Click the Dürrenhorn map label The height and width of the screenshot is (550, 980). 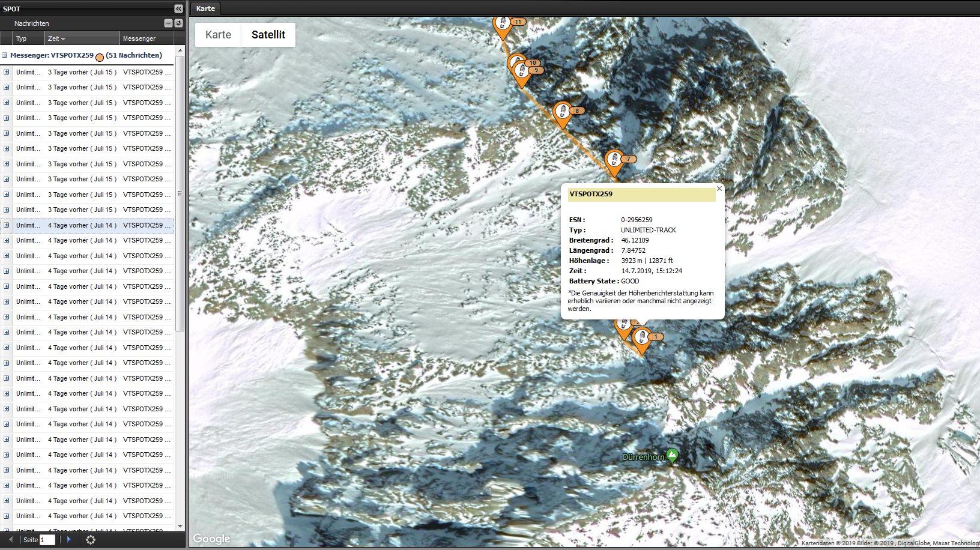[644, 457]
